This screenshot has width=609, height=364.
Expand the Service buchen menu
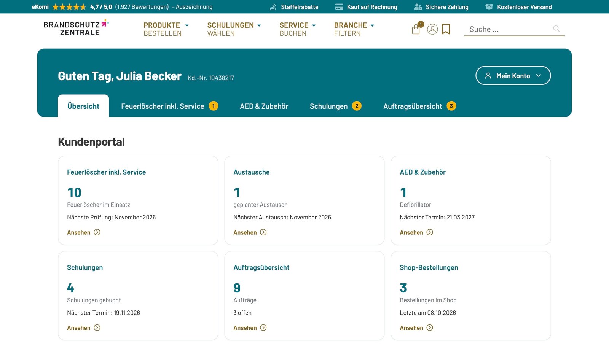(298, 29)
